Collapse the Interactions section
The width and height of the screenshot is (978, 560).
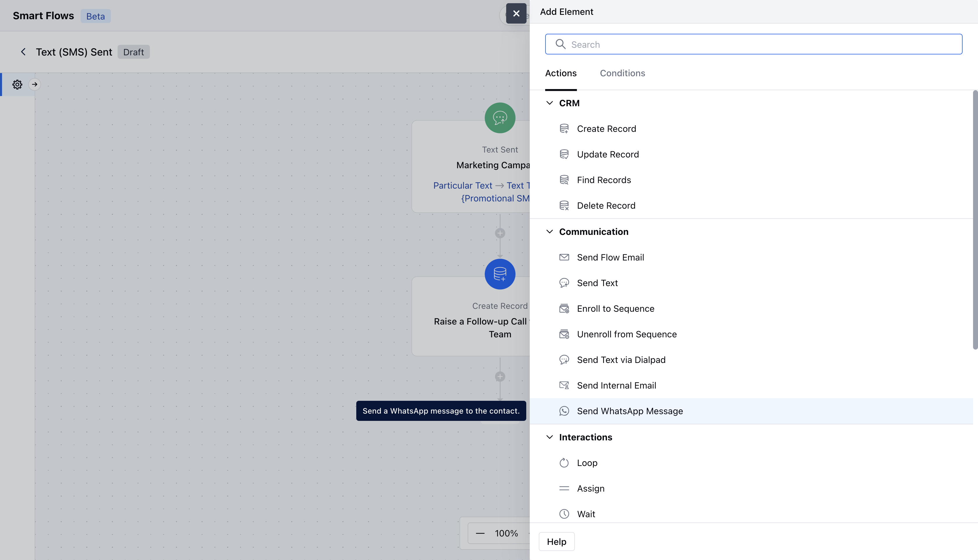(x=550, y=437)
